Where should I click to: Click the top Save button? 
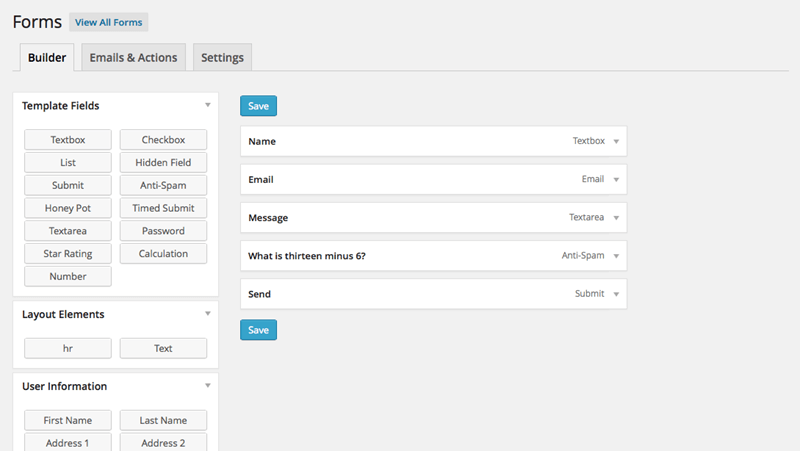click(258, 106)
